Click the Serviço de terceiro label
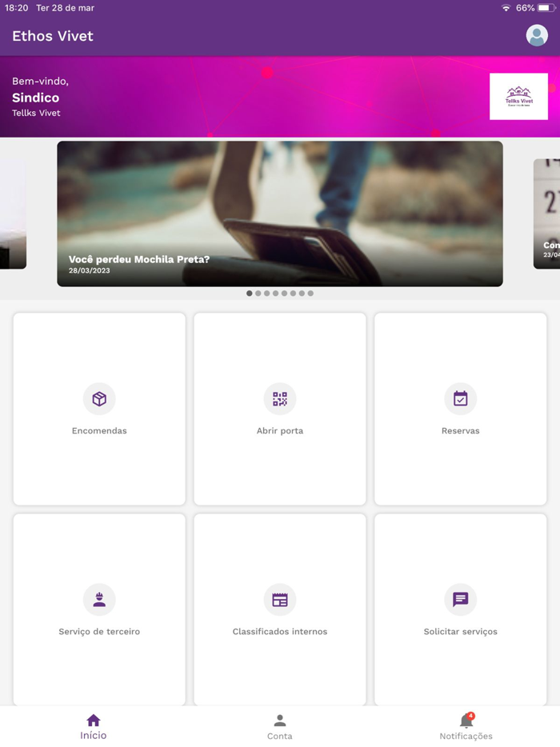This screenshot has width=560, height=747. tap(99, 632)
